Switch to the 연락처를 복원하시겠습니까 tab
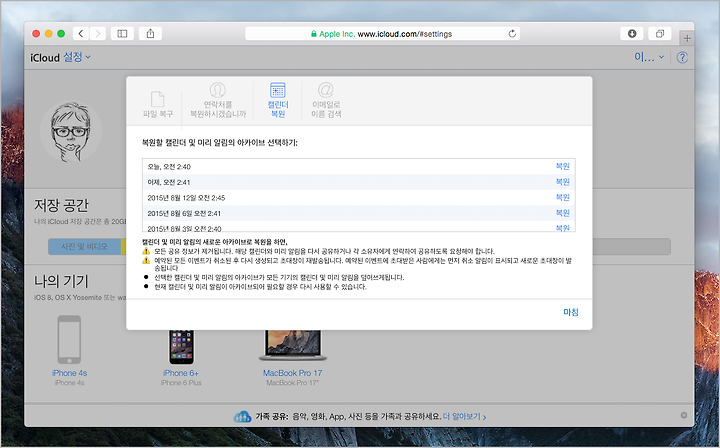The height and width of the screenshot is (448, 720). (x=218, y=100)
